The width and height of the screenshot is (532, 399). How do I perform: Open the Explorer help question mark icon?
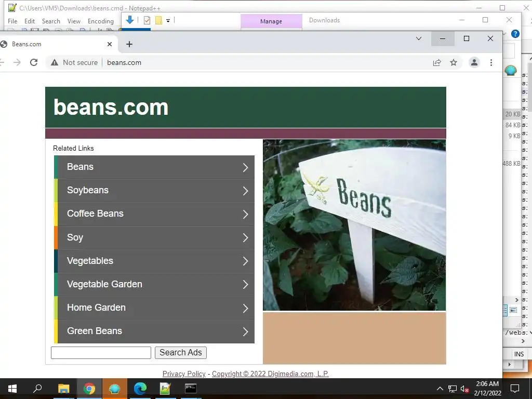(515, 34)
